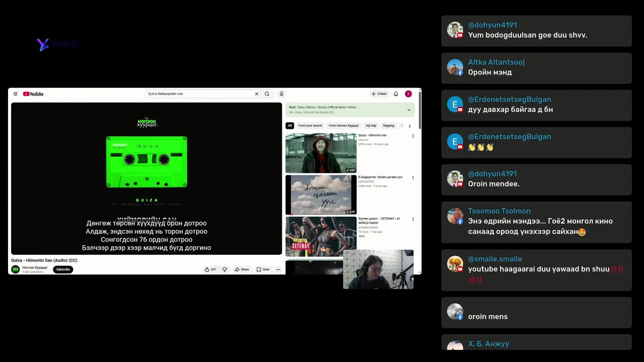The height and width of the screenshot is (362, 644).
Task: Open the three-dot more actions under the video
Action: [x=278, y=269]
